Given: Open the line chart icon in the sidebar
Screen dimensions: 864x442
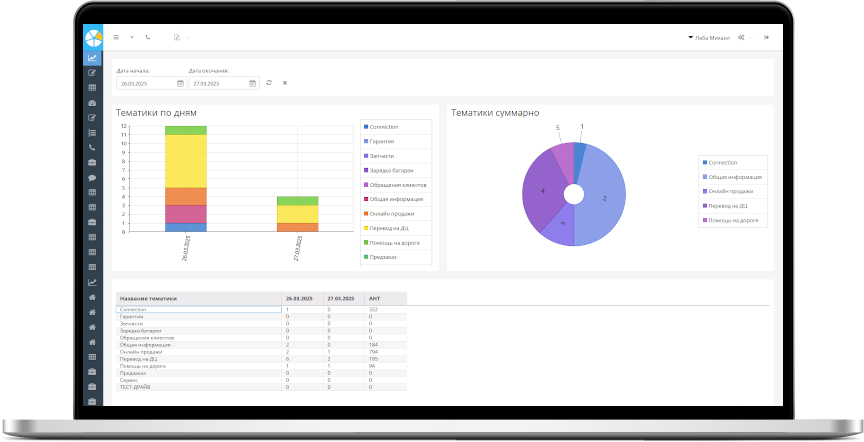Looking at the screenshot, I should 92,58.
